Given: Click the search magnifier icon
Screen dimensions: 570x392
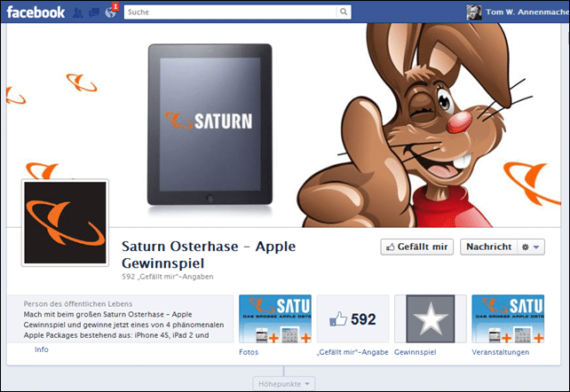Looking at the screenshot, I should (344, 12).
